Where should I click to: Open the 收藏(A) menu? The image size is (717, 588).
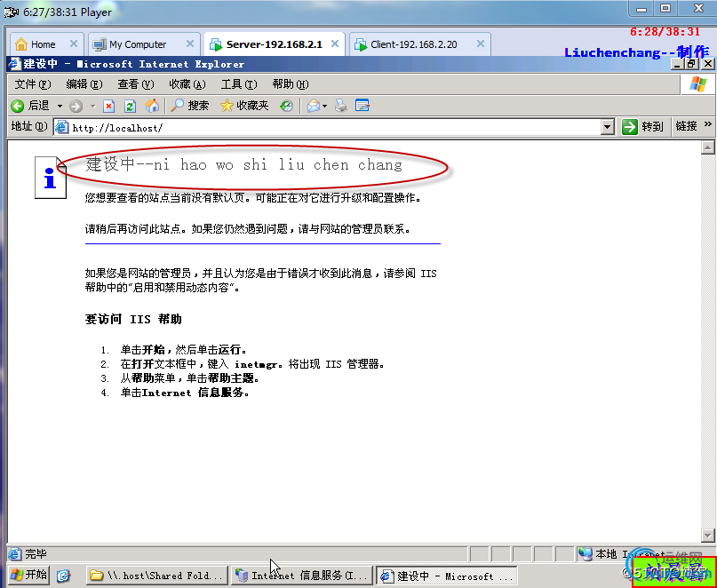[x=187, y=84]
